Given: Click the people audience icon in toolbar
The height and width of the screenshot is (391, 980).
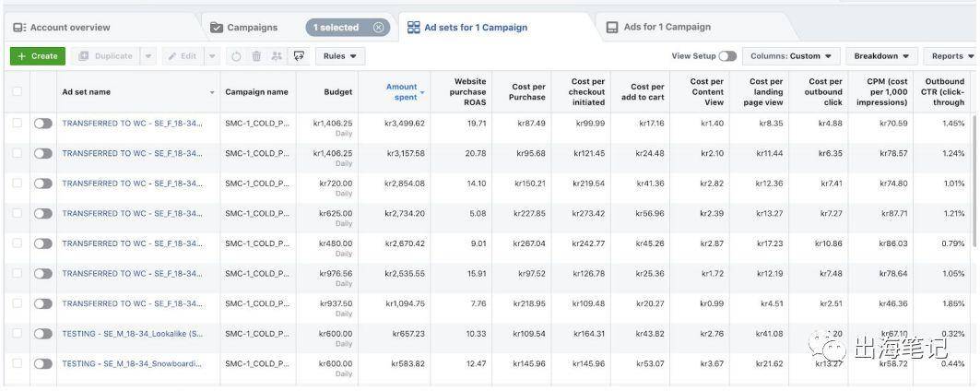Looking at the screenshot, I should click(x=277, y=56).
